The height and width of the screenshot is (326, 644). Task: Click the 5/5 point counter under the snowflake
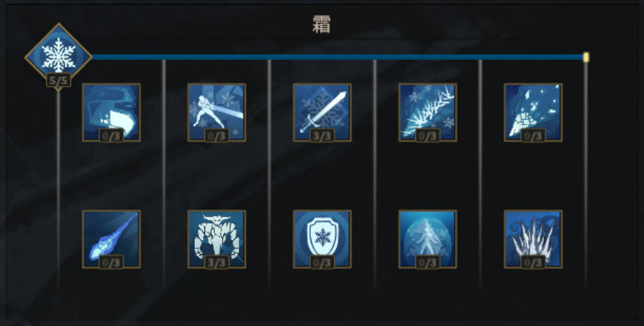click(58, 80)
